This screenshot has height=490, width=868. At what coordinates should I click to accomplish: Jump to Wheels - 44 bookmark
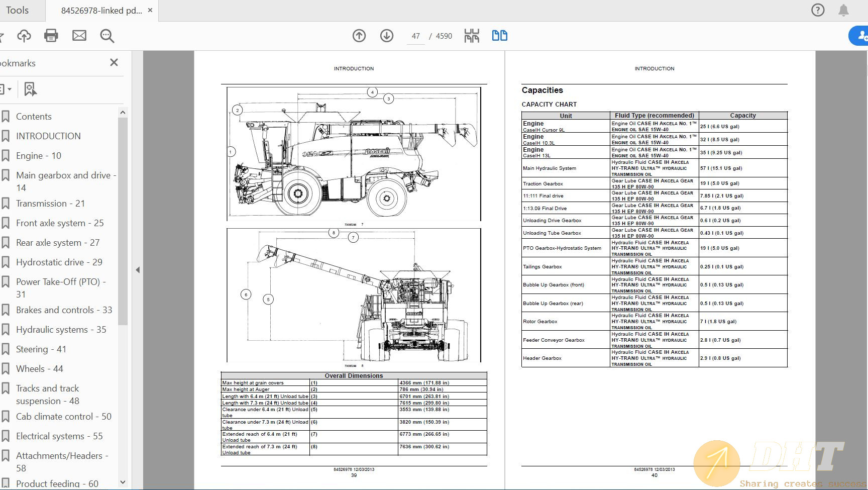(40, 369)
